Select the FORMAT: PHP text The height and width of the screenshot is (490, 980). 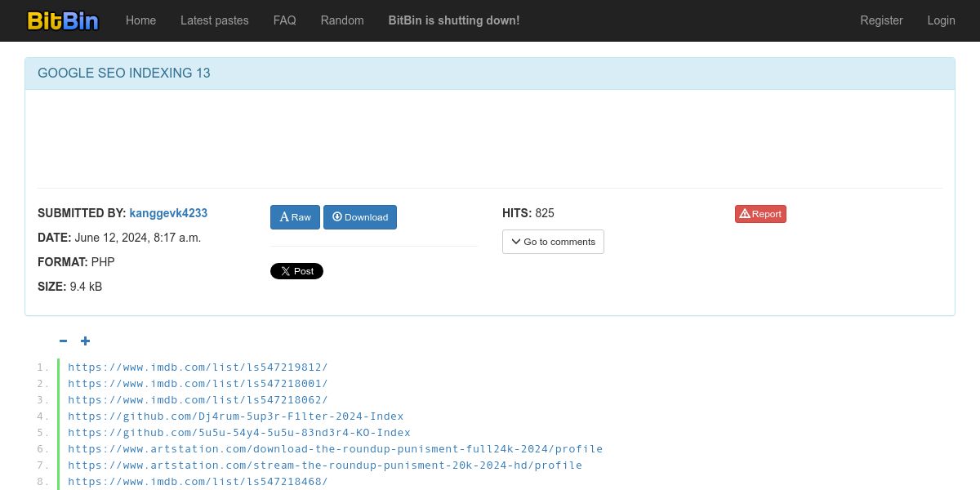(x=76, y=262)
